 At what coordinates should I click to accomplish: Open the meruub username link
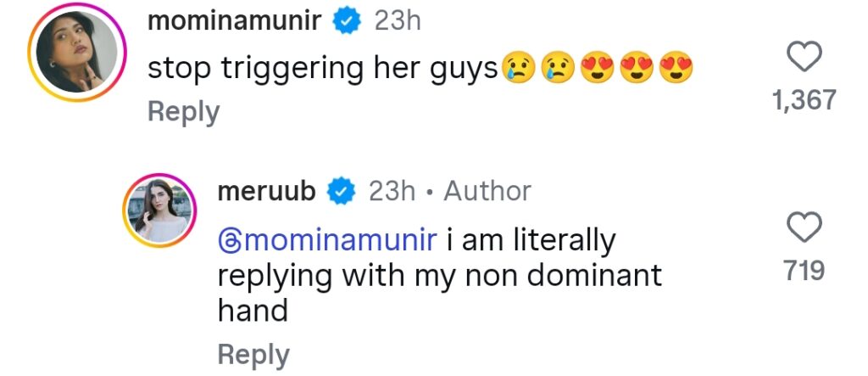point(267,191)
